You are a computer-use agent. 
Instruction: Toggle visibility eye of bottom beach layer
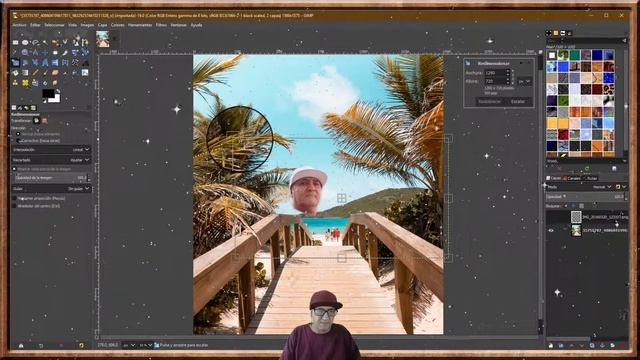(x=551, y=230)
